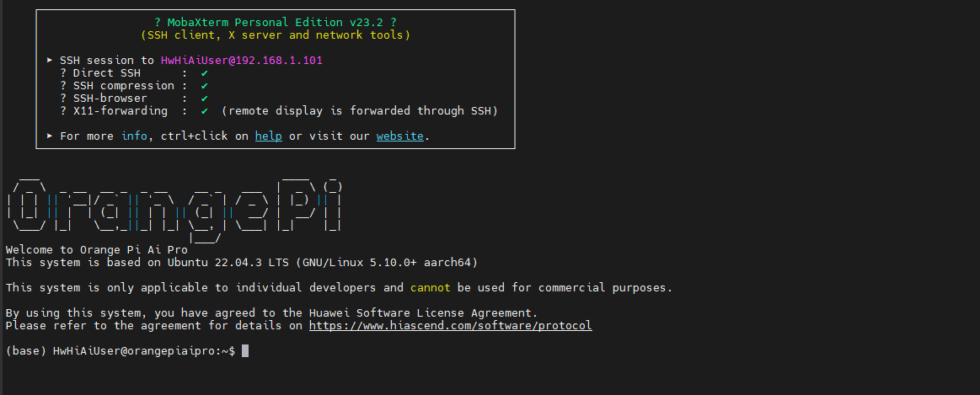The image size is (980, 395).
Task: Click the green checkmark next to Direct SSH
Action: coord(205,73)
